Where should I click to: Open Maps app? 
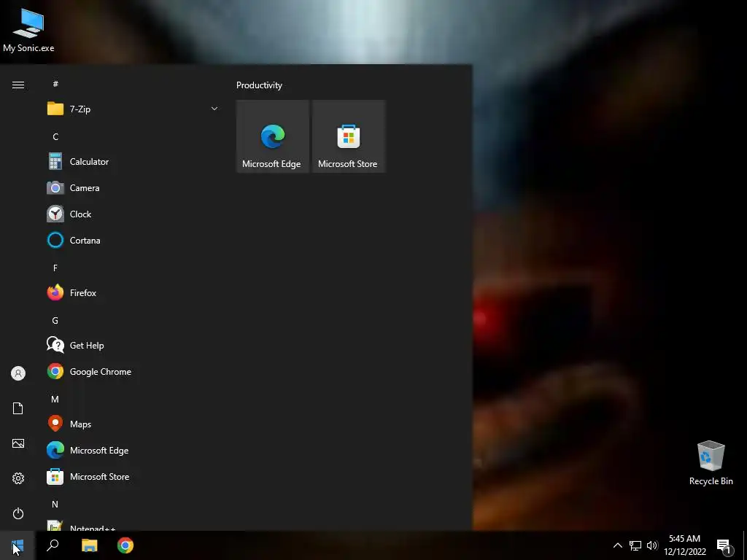[133, 424]
